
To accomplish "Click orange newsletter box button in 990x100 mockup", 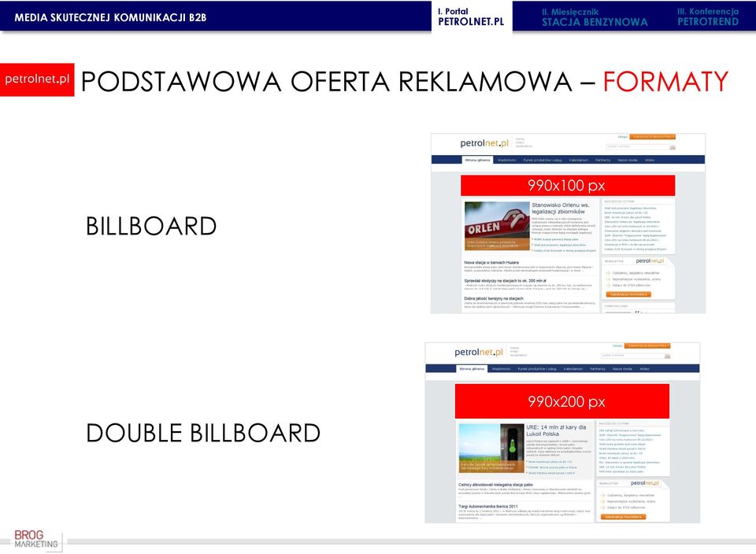I will (628, 294).
